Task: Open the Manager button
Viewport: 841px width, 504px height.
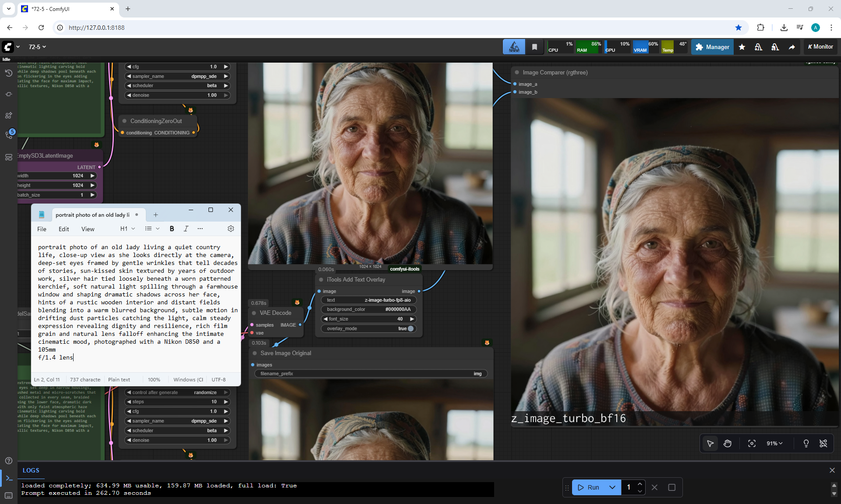Action: 712,47
